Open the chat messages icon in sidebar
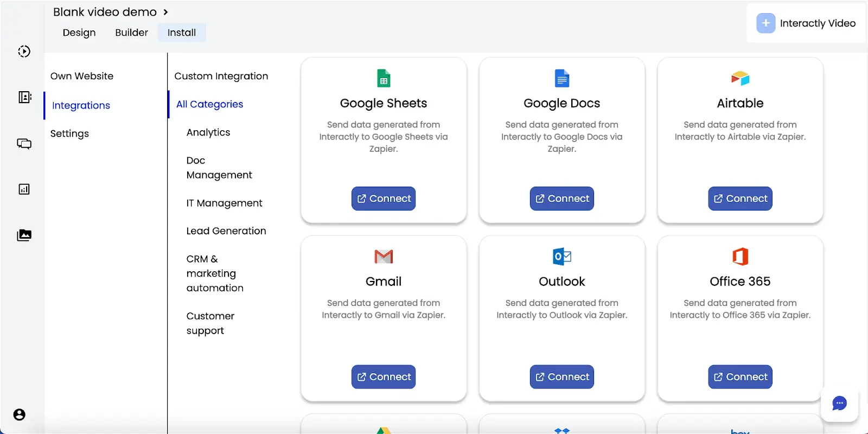 [x=24, y=143]
